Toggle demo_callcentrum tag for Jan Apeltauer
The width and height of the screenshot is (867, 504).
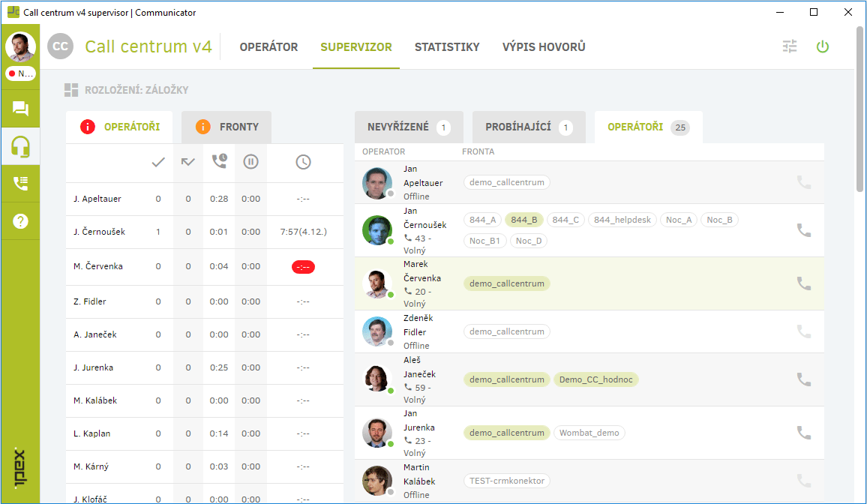point(507,182)
